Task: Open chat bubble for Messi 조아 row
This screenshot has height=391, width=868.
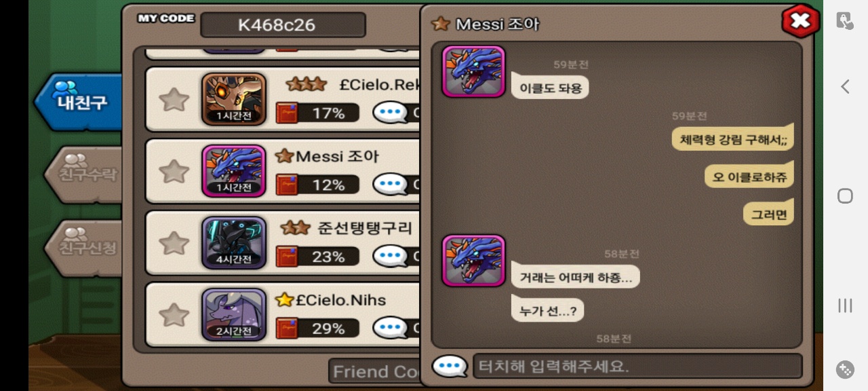Action: (391, 184)
